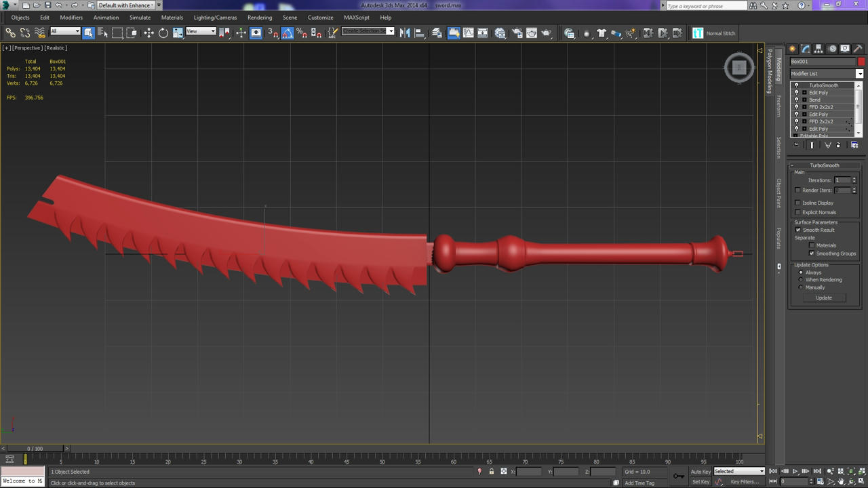Select the Select and Rotate tool
Image resolution: width=868 pixels, height=488 pixels.
tap(163, 33)
